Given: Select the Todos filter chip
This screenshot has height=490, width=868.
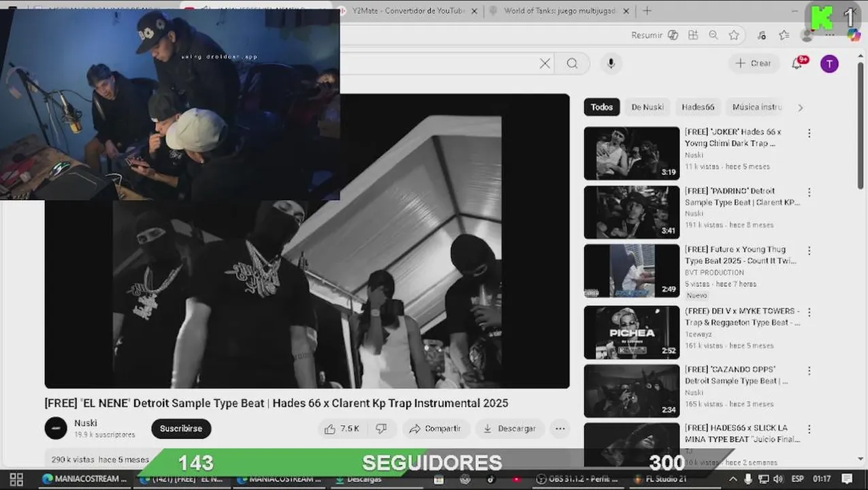Looking at the screenshot, I should coord(602,107).
